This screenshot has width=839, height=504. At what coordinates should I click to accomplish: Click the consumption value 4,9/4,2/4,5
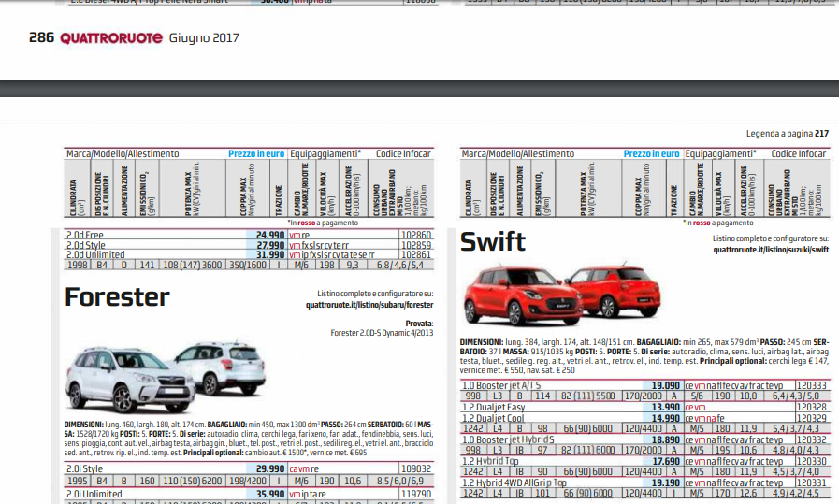[796, 494]
